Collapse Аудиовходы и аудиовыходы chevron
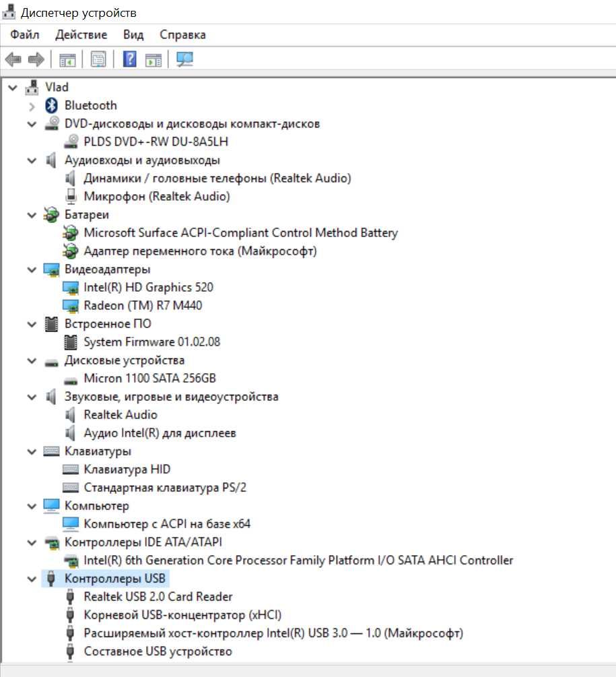The width and height of the screenshot is (616, 677). point(32,160)
